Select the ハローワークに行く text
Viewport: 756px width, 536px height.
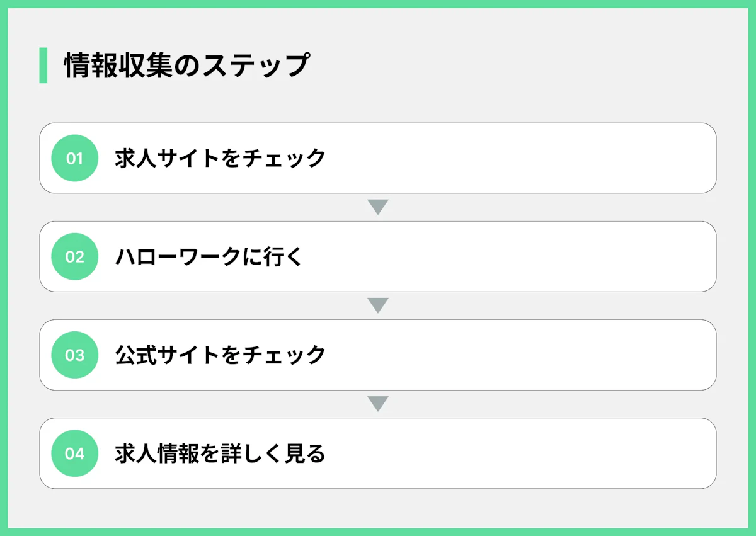click(209, 256)
